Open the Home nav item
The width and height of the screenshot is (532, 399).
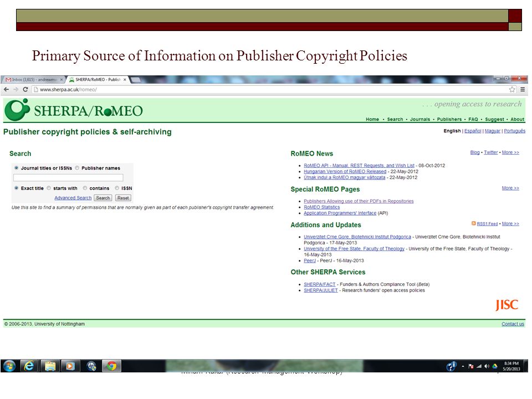click(372, 119)
